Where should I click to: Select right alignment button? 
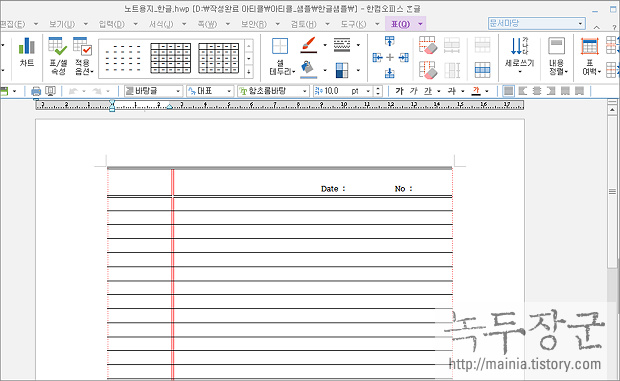pyautogui.click(x=551, y=91)
